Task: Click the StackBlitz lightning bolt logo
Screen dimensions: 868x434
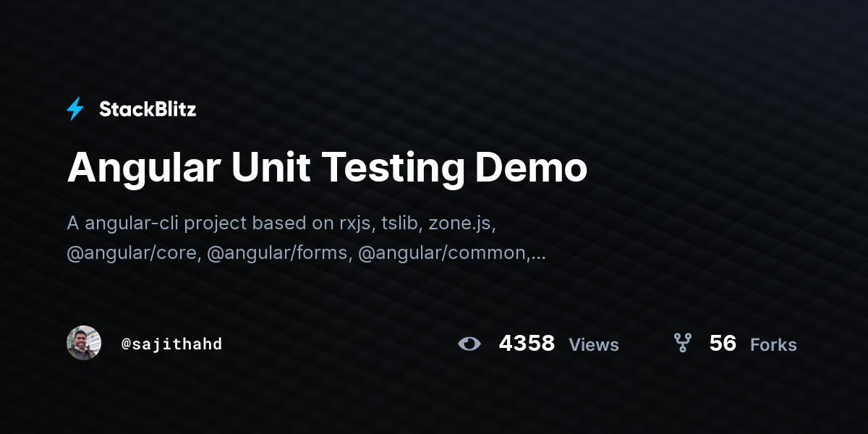Action: coord(75,109)
